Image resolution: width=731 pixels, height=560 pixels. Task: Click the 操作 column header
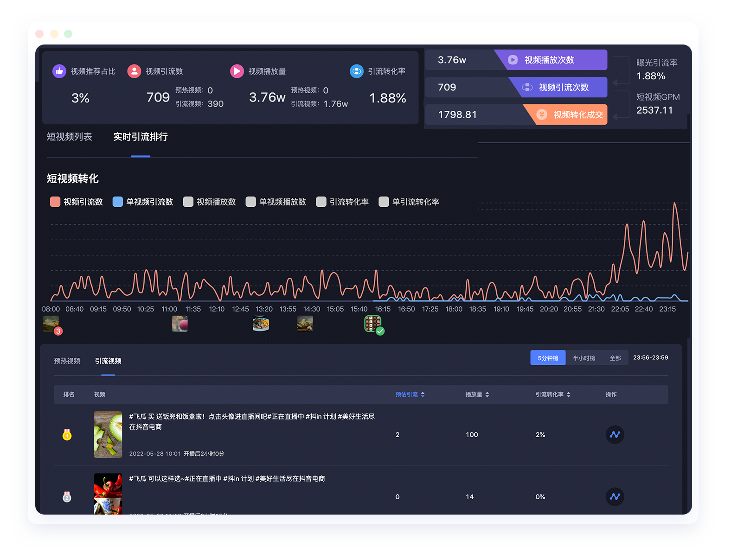(611, 395)
